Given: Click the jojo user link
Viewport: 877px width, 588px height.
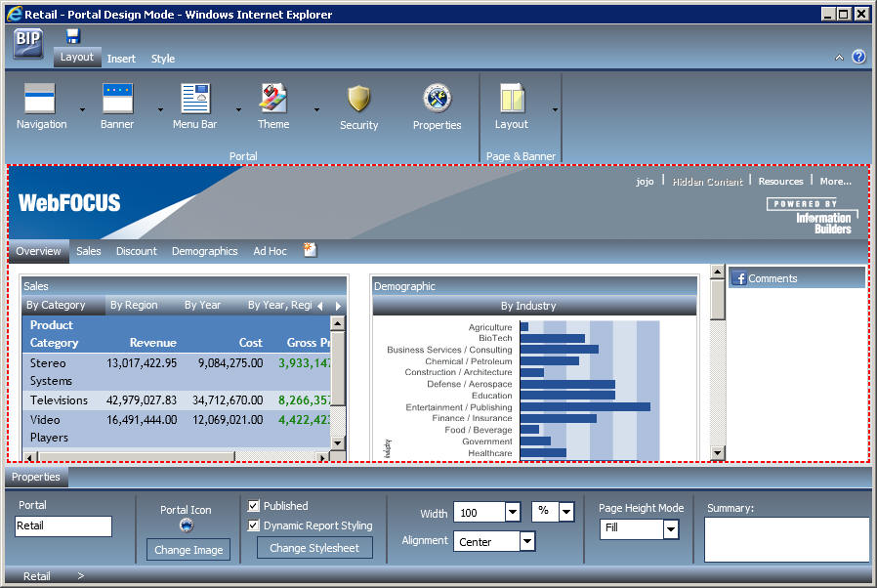Looking at the screenshot, I should point(645,182).
